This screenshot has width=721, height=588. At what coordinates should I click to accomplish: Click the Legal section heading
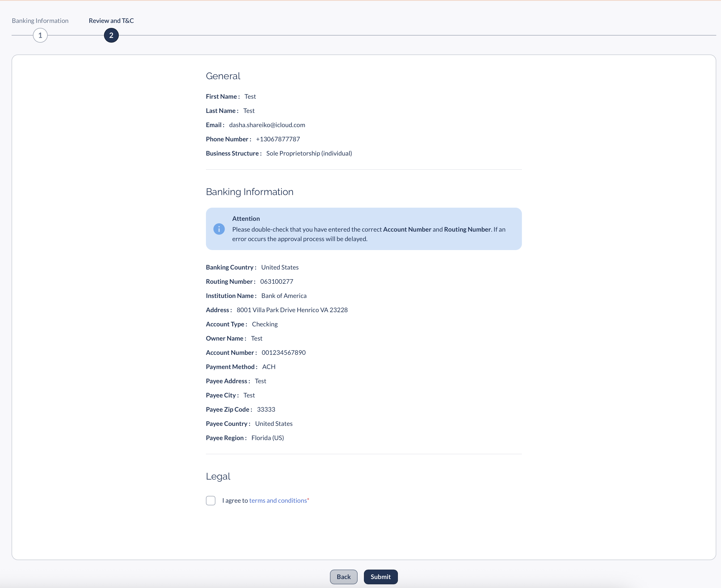(218, 477)
